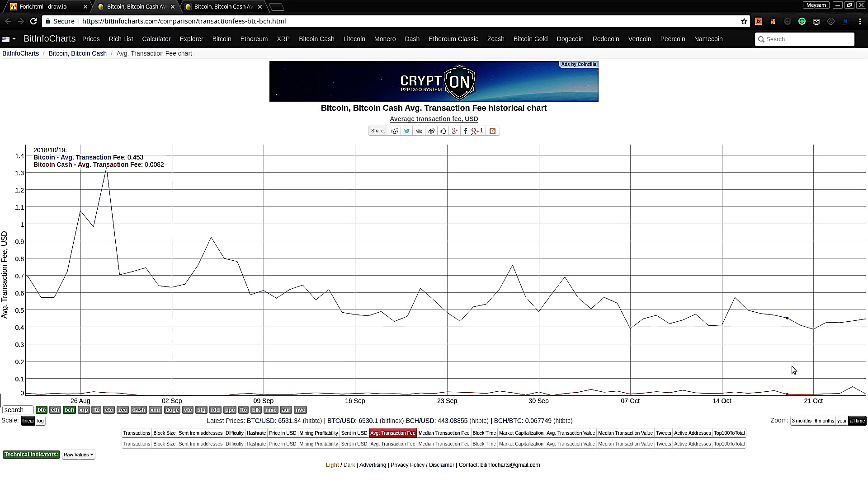Toggle the ltc coin on the chart

pos(96,410)
